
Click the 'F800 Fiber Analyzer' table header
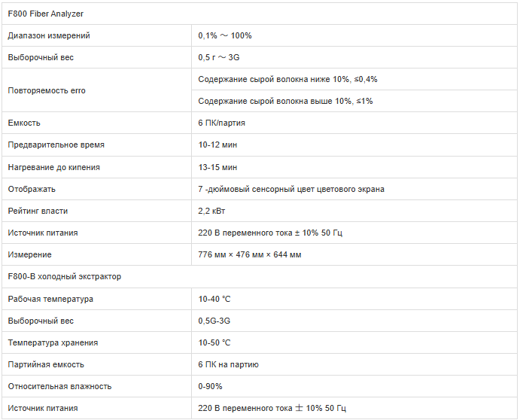tap(45, 14)
